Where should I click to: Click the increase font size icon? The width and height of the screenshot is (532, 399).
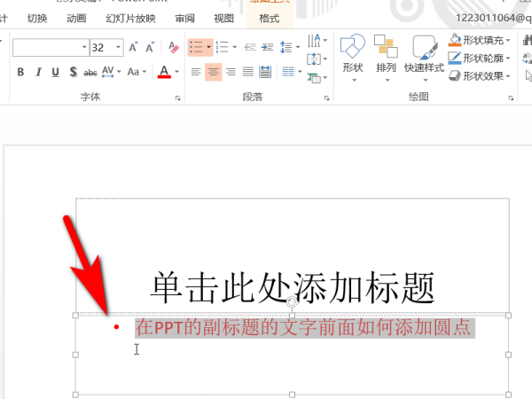pyautogui.click(x=133, y=47)
